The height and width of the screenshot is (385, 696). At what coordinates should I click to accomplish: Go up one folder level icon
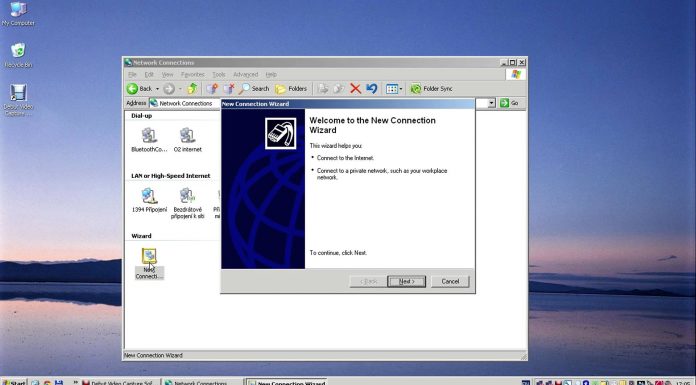tap(192, 89)
